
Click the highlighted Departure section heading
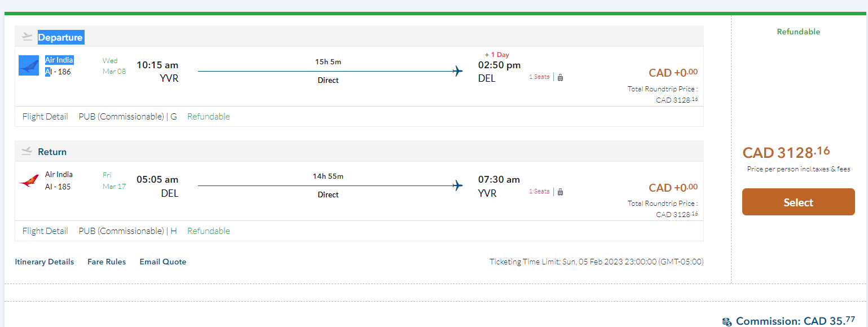60,38
